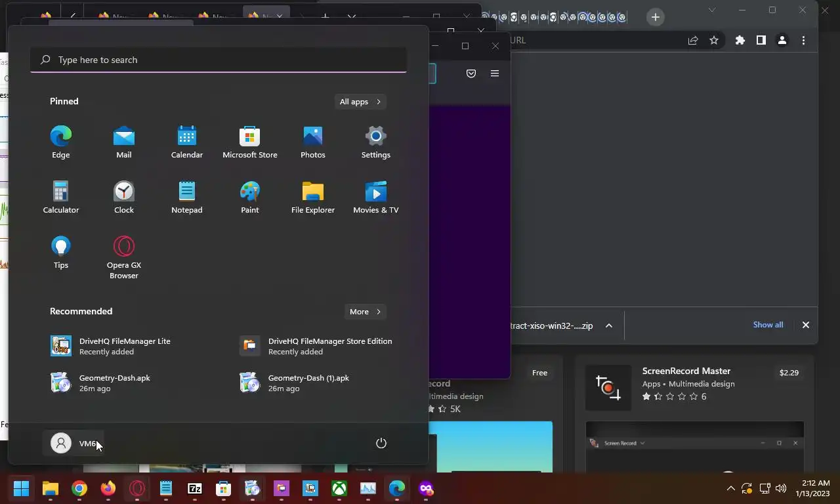Image resolution: width=840 pixels, height=504 pixels.
Task: Open Pocket icon in Firefox toolbar
Action: 471,73
